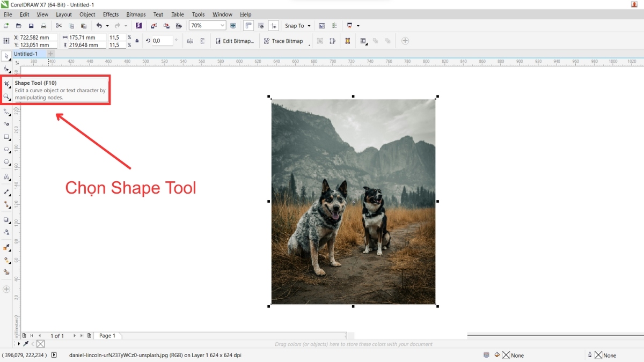Click the Print icon
Screen dimensions: 644x362
click(43, 26)
